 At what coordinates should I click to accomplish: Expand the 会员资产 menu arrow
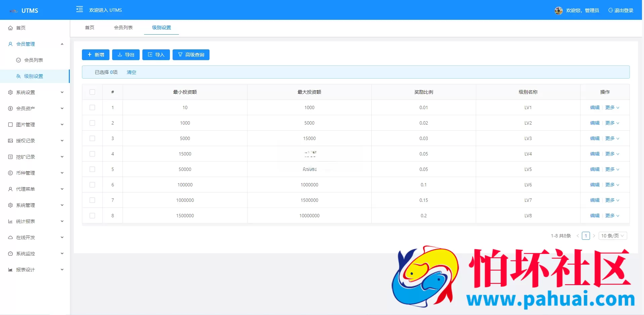[x=62, y=108]
